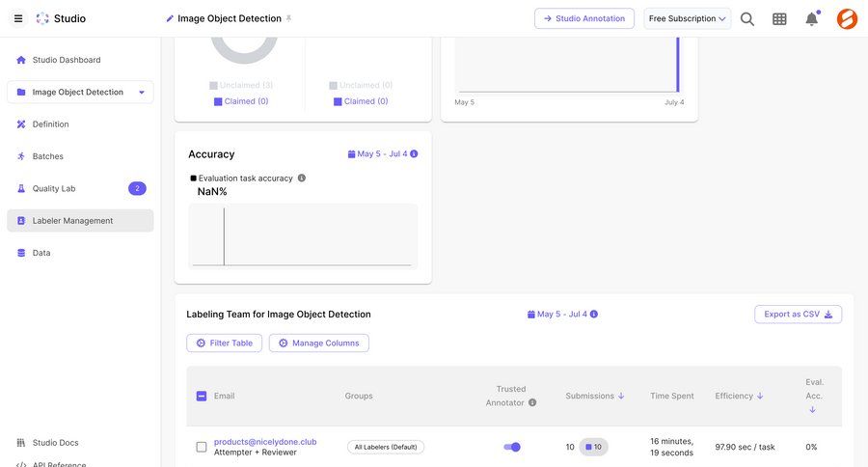The image size is (868, 467).
Task: Click the Quality Lab badge showing 2
Action: 137,188
